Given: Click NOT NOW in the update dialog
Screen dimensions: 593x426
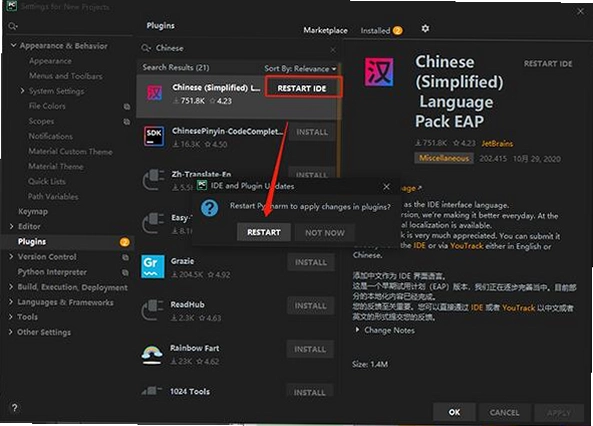Looking at the screenshot, I should tap(325, 233).
